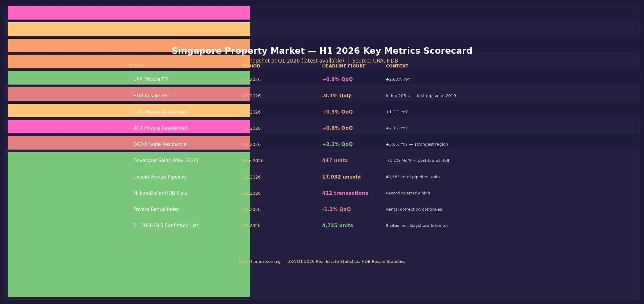Click the 'May 2026' period cell
This screenshot has height=304, width=644.
pos(253,161)
